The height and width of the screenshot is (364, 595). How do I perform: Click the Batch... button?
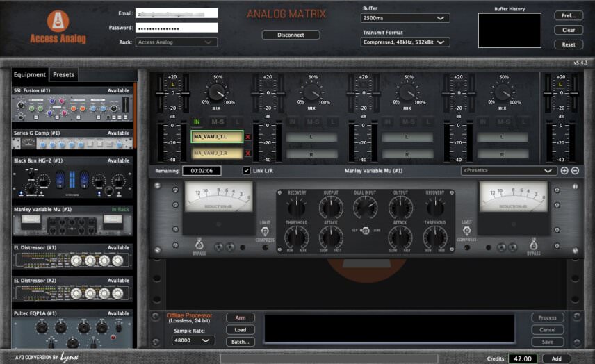tap(241, 342)
